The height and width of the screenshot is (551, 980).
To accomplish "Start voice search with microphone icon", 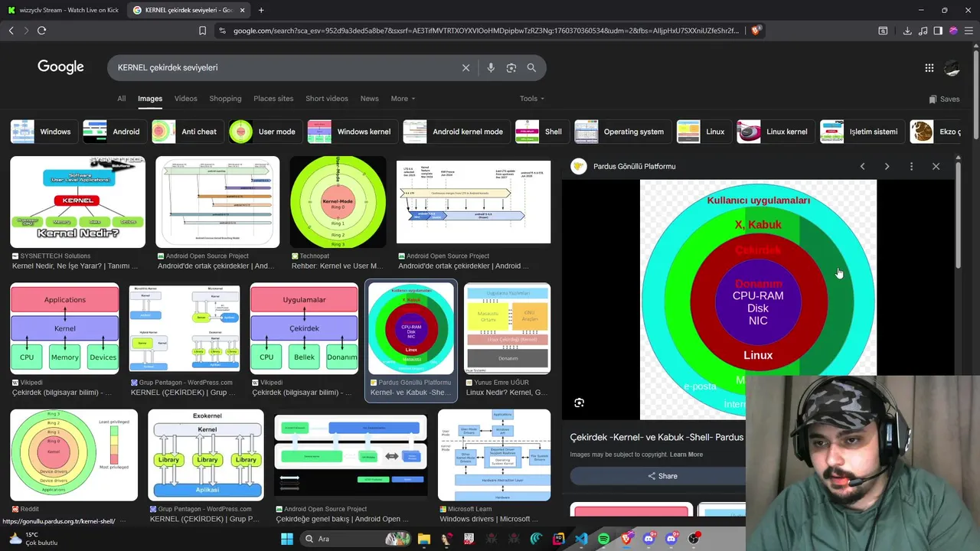I will coord(491,67).
